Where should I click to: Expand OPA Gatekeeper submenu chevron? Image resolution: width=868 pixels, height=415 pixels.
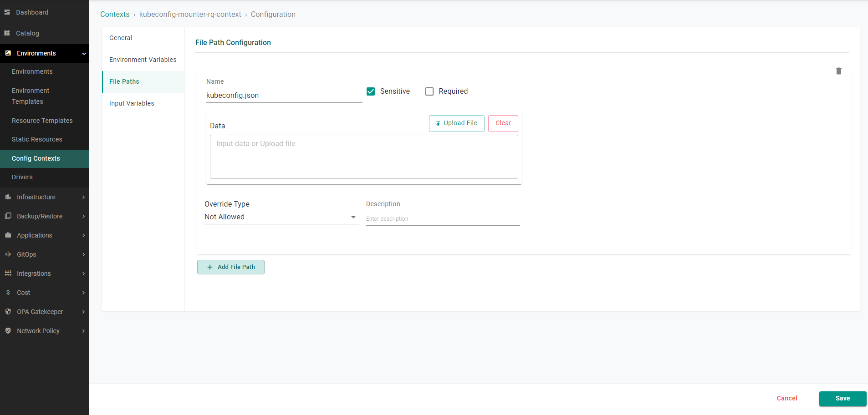tap(83, 312)
